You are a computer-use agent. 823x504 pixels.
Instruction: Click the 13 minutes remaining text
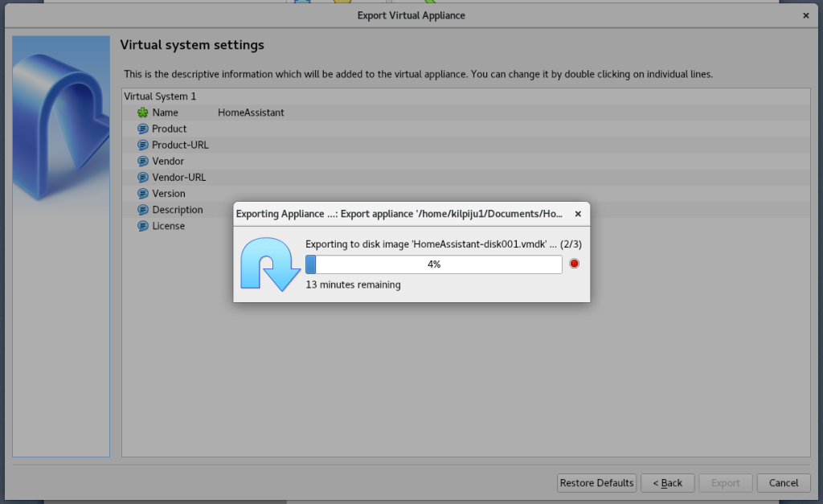353,285
